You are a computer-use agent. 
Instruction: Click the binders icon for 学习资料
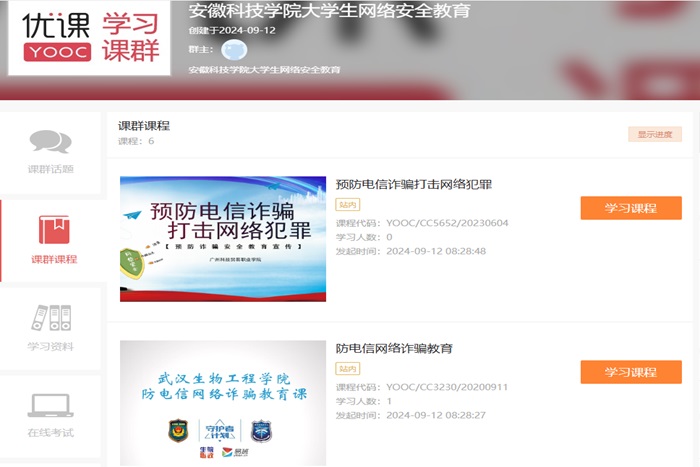point(50,318)
